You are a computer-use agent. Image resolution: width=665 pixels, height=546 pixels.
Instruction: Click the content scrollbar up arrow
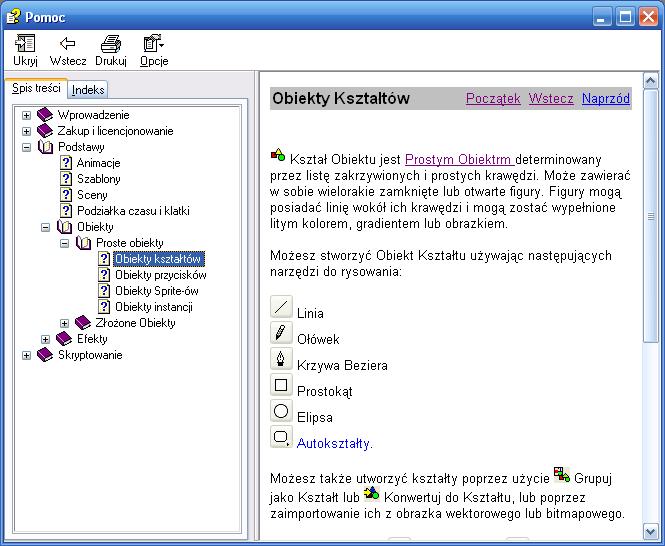tap(650, 81)
